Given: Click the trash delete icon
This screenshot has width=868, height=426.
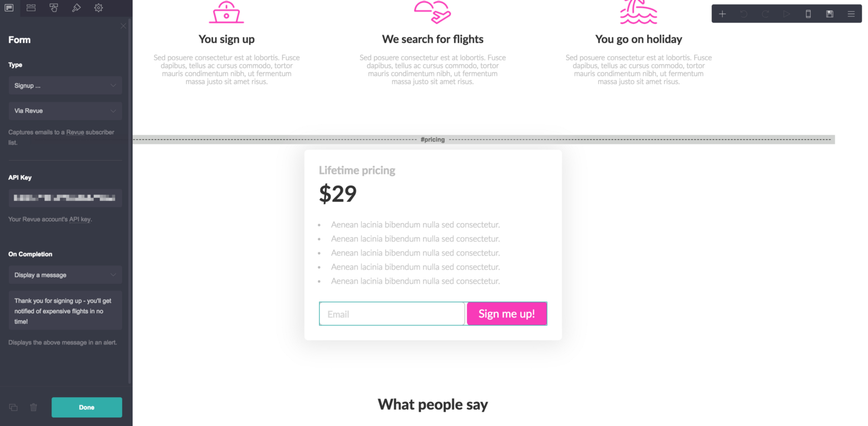Looking at the screenshot, I should [34, 408].
